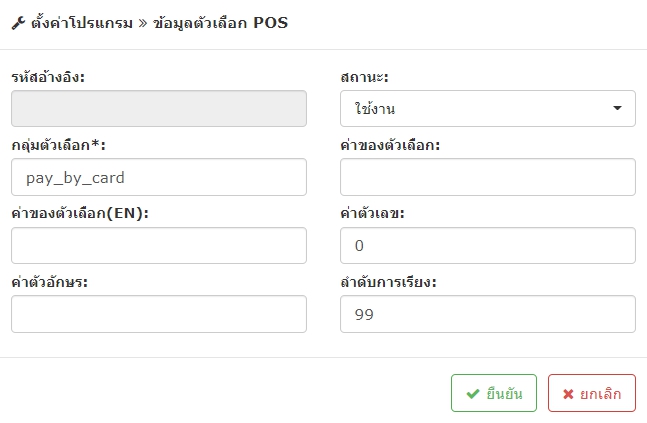Focus the ค่าตัวอักษร text field

[x=159, y=314]
